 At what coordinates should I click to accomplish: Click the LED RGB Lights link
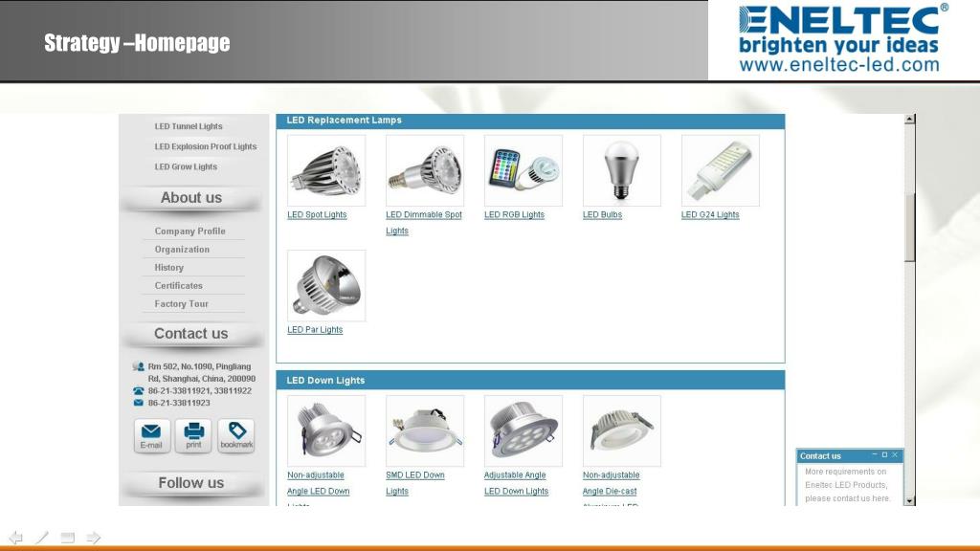coord(514,215)
